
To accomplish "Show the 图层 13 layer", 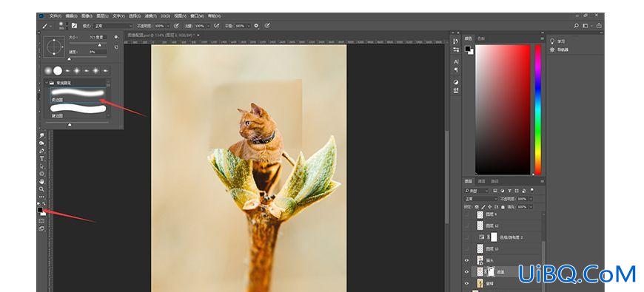I will tap(466, 248).
